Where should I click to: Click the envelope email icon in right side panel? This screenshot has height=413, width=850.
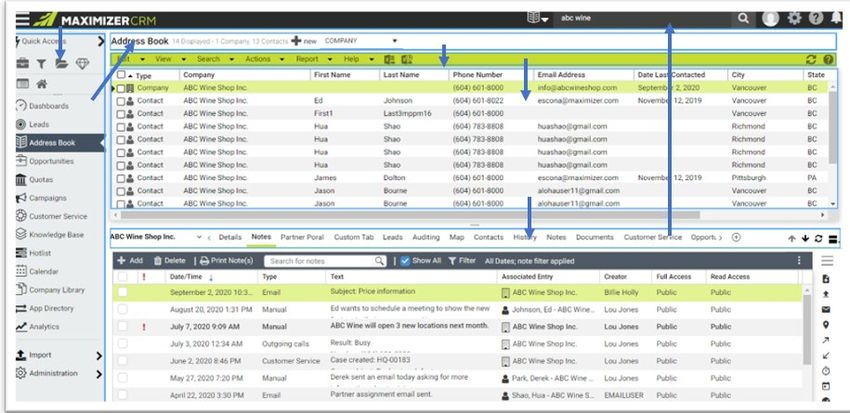(x=826, y=309)
